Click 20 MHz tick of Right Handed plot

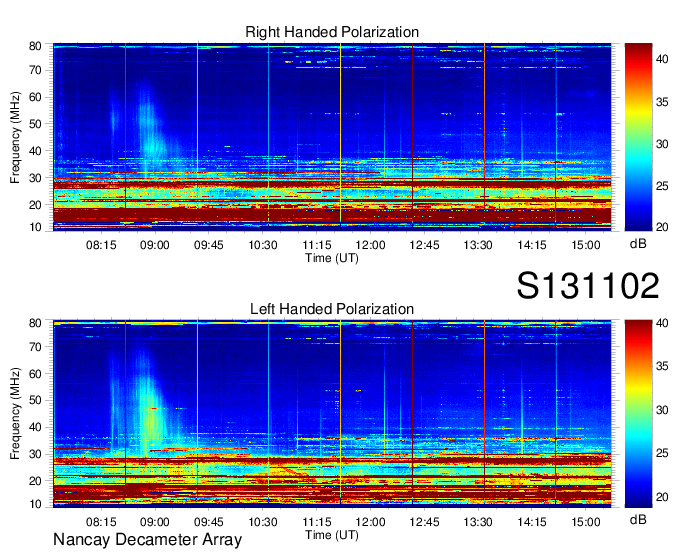click(35, 205)
